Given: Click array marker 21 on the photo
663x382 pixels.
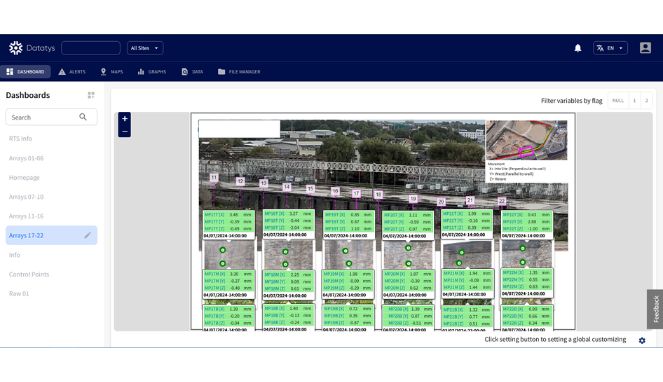Looking at the screenshot, I should click(x=470, y=200).
